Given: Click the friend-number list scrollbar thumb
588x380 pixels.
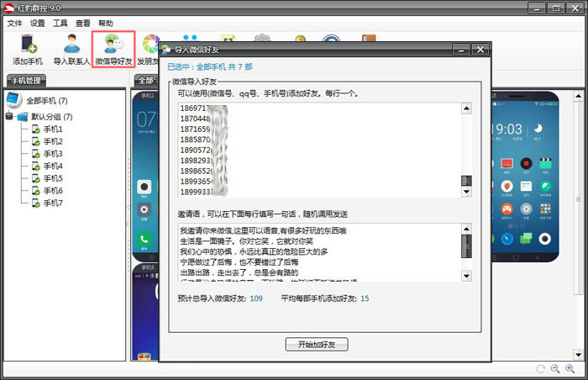Looking at the screenshot, I should pyautogui.click(x=466, y=181).
